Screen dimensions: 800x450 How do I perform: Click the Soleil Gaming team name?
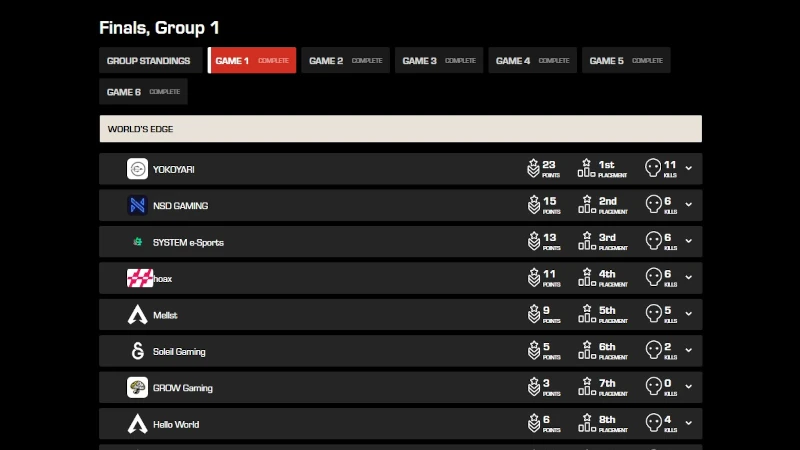pos(179,352)
